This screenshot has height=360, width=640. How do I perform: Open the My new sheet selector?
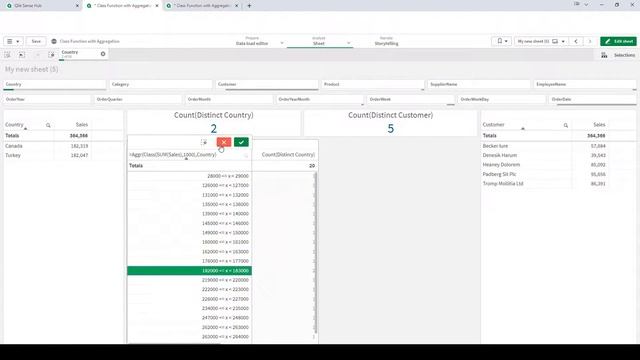click(541, 41)
